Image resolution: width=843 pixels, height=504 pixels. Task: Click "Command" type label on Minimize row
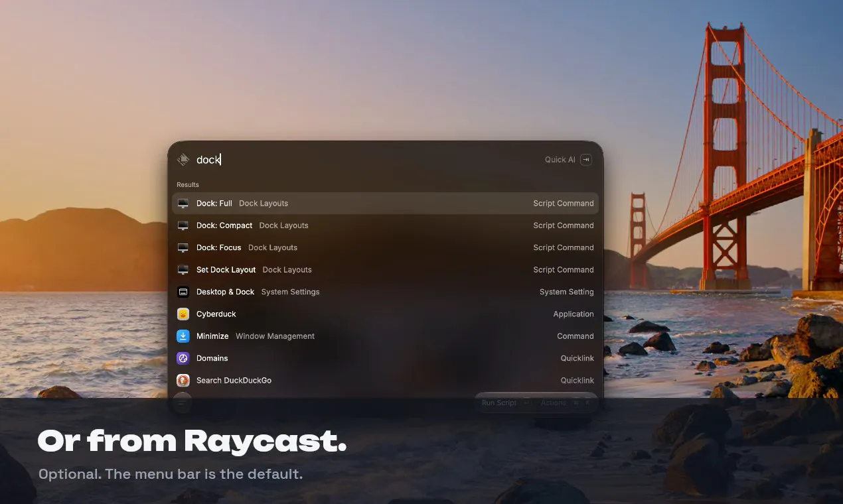tap(575, 336)
